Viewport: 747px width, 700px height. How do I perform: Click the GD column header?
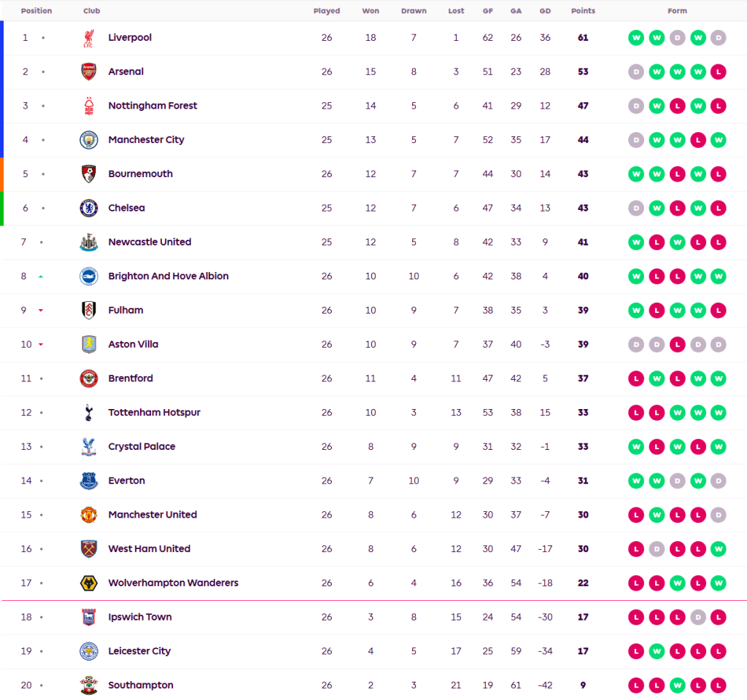coord(545,11)
